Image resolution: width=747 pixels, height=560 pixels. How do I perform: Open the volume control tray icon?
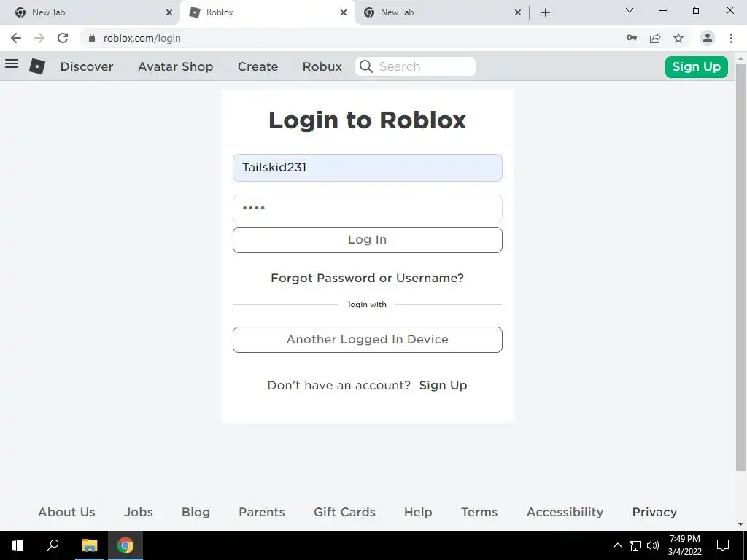click(x=653, y=545)
